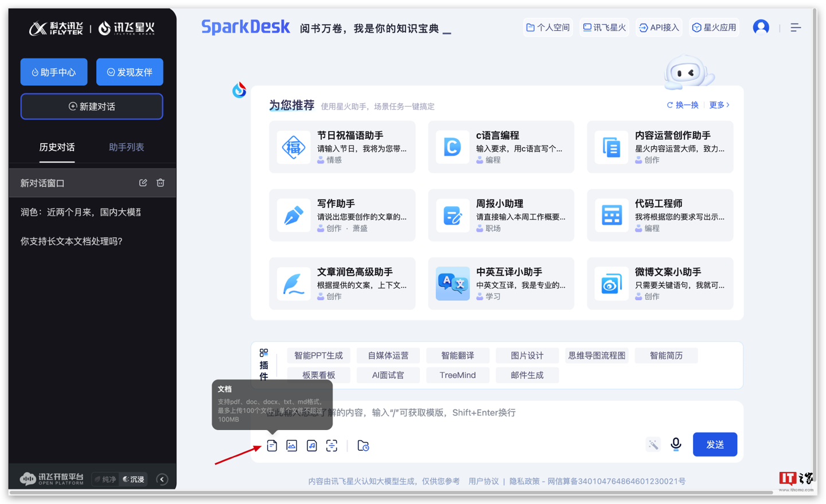Enable the 智能PPT生成 plugin
826x504 pixels.
click(318, 355)
